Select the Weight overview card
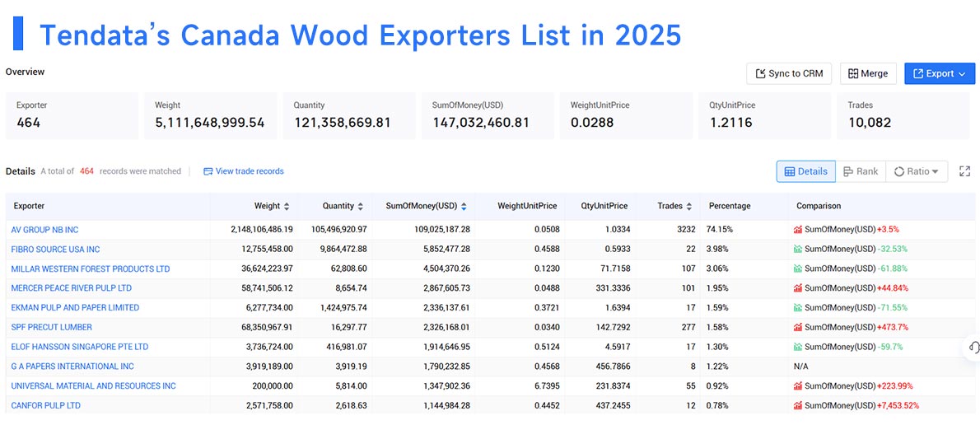980x425 pixels. [211, 115]
